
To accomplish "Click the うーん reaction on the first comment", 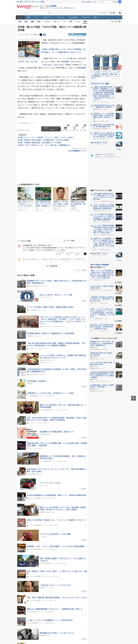I will (79, 254).
